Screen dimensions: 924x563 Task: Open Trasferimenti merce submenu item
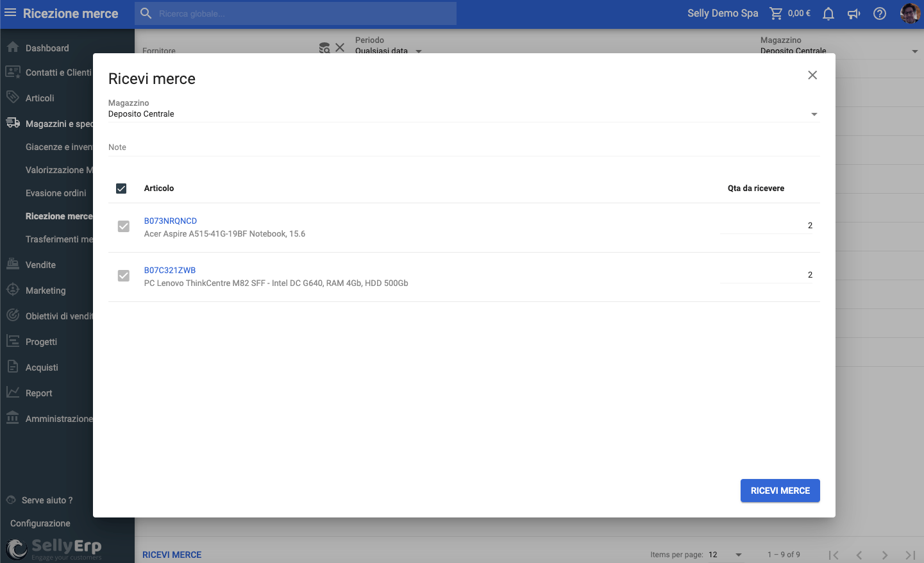click(x=59, y=239)
